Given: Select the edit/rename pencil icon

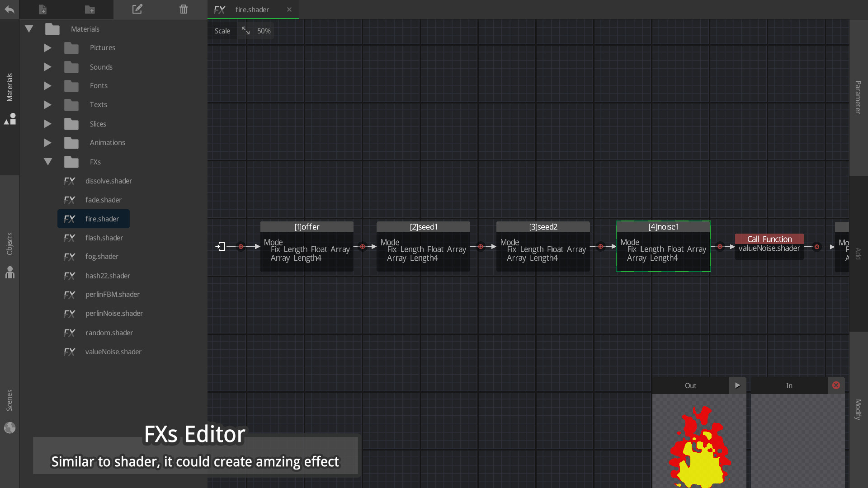Looking at the screenshot, I should pyautogui.click(x=137, y=9).
